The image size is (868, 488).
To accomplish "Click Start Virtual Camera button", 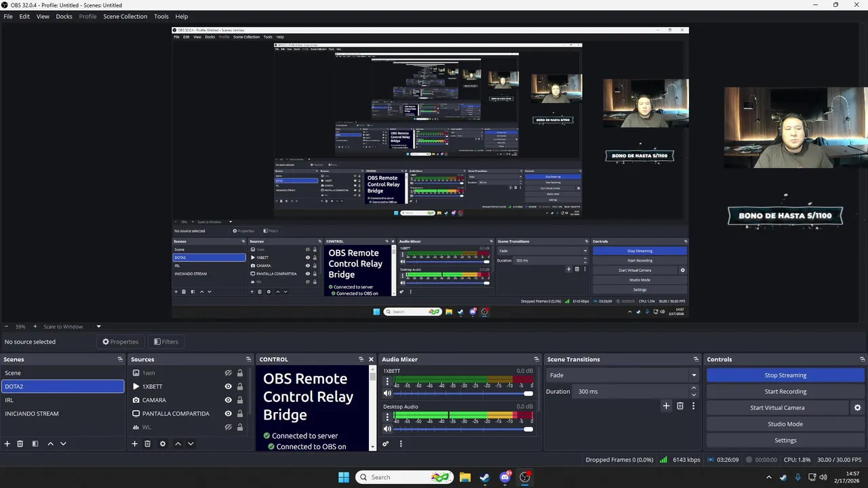I will pyautogui.click(x=777, y=408).
